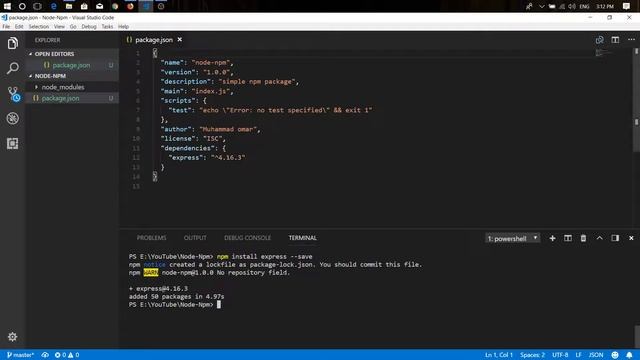Open the Manage gear menu
The width and height of the screenshot is (640, 360).
(x=13, y=337)
